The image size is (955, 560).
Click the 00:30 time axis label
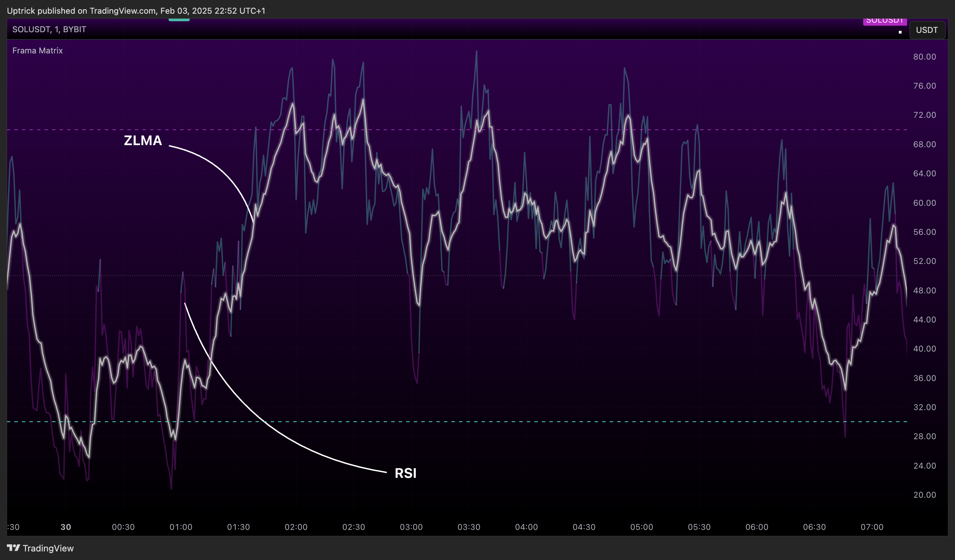point(123,527)
